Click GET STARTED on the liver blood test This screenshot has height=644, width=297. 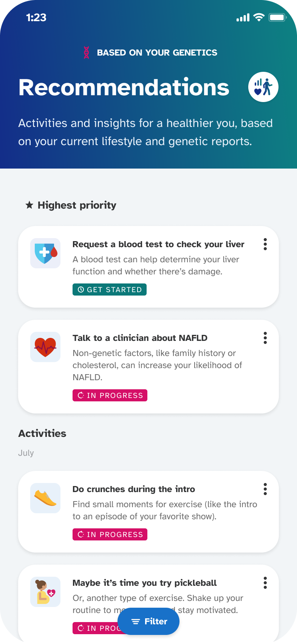click(109, 289)
